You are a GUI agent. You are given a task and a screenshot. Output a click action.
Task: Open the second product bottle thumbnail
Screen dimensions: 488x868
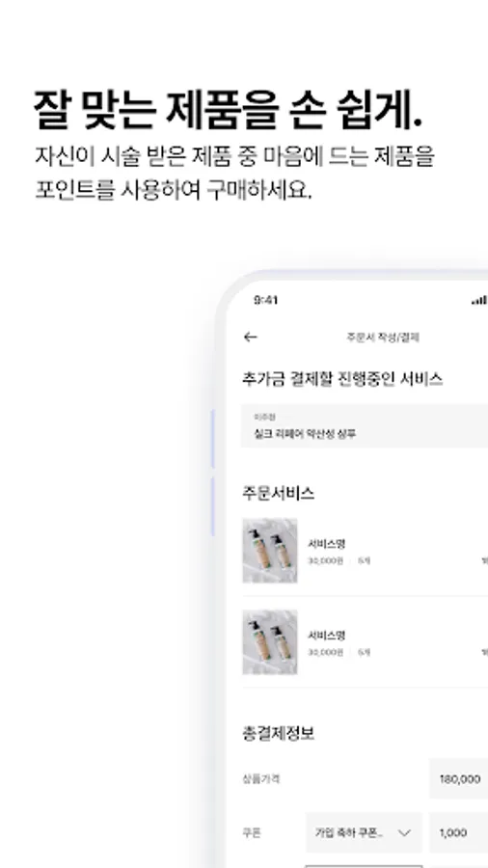tap(270, 642)
